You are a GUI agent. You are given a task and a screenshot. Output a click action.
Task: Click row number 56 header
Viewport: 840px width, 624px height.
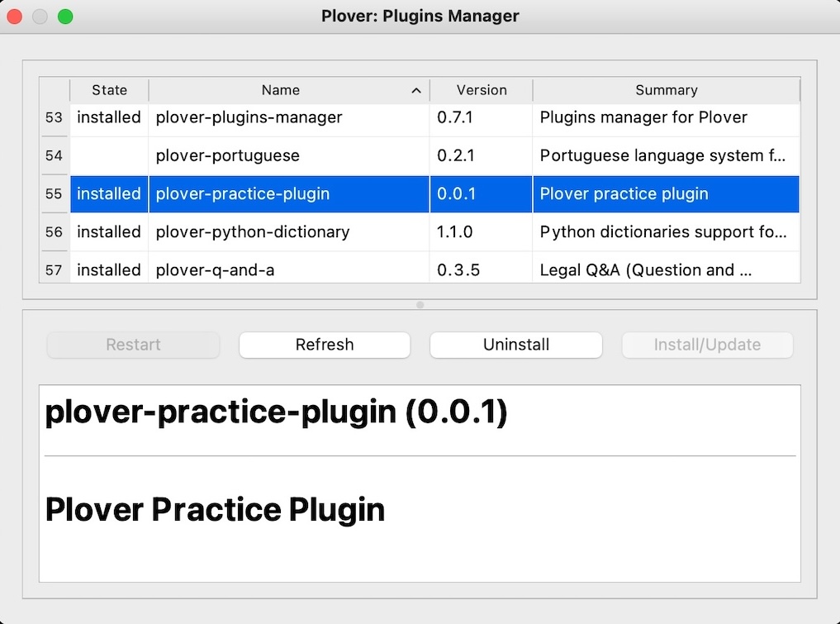(55, 232)
